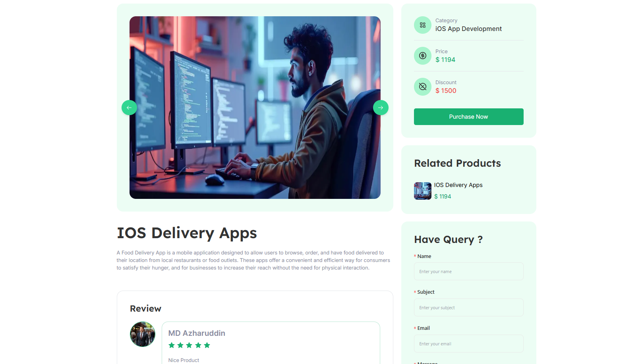Open the IOS Delivery Apps related product link
This screenshot has width=644, height=364.
[x=458, y=185]
